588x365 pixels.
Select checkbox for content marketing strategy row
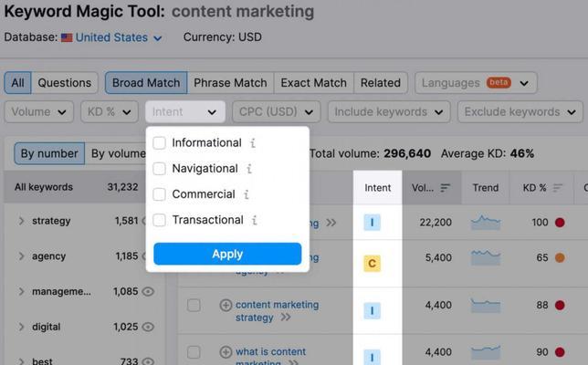pyautogui.click(x=194, y=305)
